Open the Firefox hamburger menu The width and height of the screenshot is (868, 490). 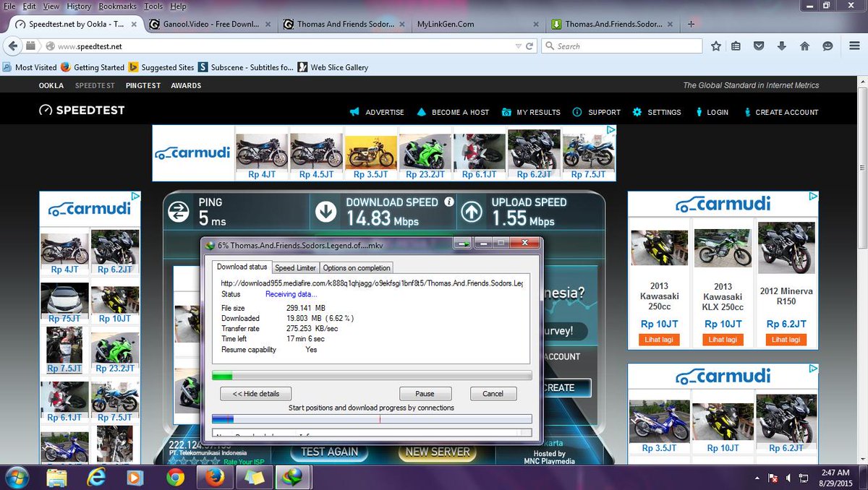click(x=851, y=46)
